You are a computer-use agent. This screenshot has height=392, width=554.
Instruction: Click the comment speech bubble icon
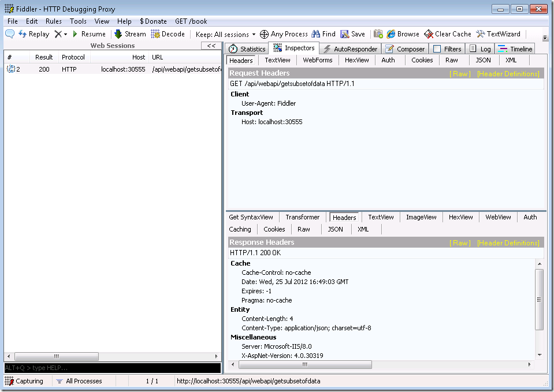pyautogui.click(x=10, y=34)
